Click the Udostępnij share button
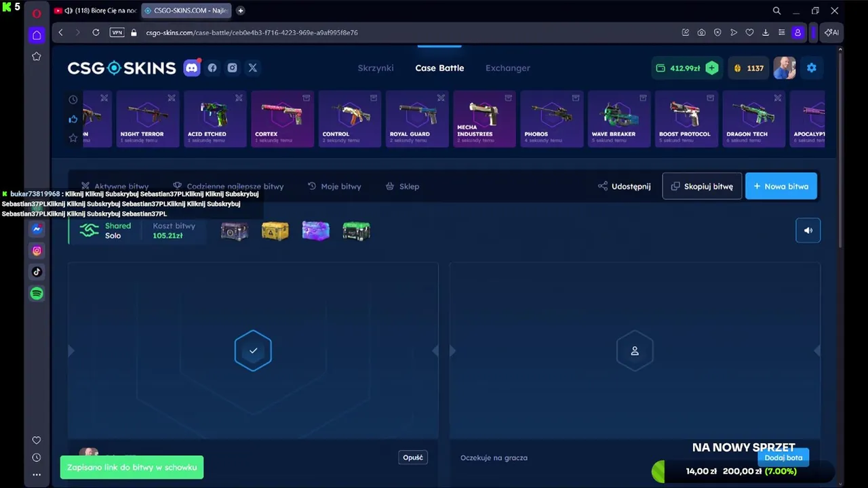 click(625, 186)
